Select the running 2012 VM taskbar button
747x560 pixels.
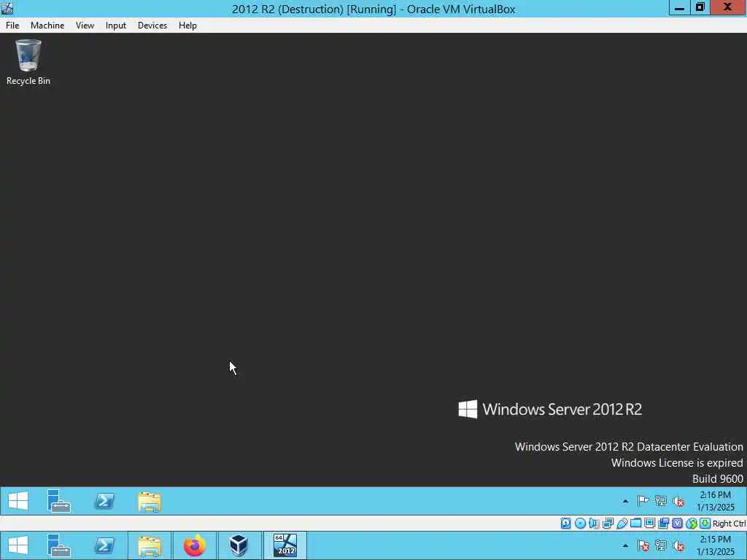click(285, 545)
